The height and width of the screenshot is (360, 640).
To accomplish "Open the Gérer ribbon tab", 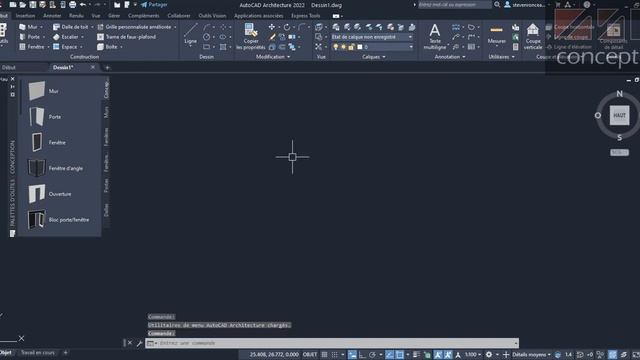I will coord(114,16).
